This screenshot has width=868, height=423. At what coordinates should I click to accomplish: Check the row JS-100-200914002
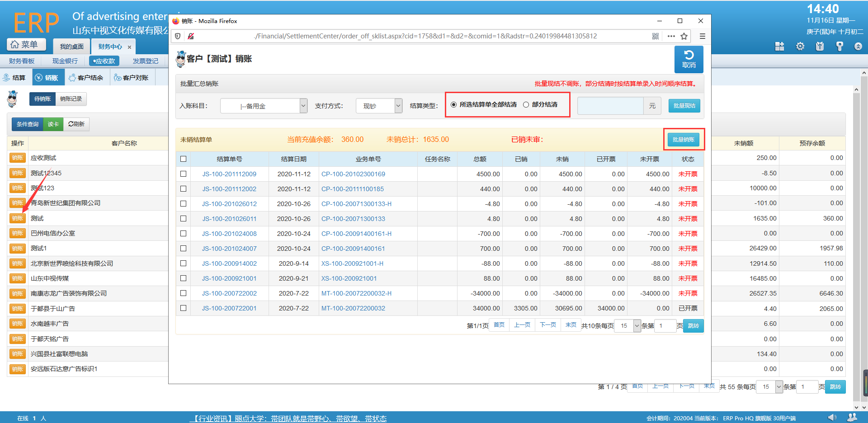pos(183,263)
